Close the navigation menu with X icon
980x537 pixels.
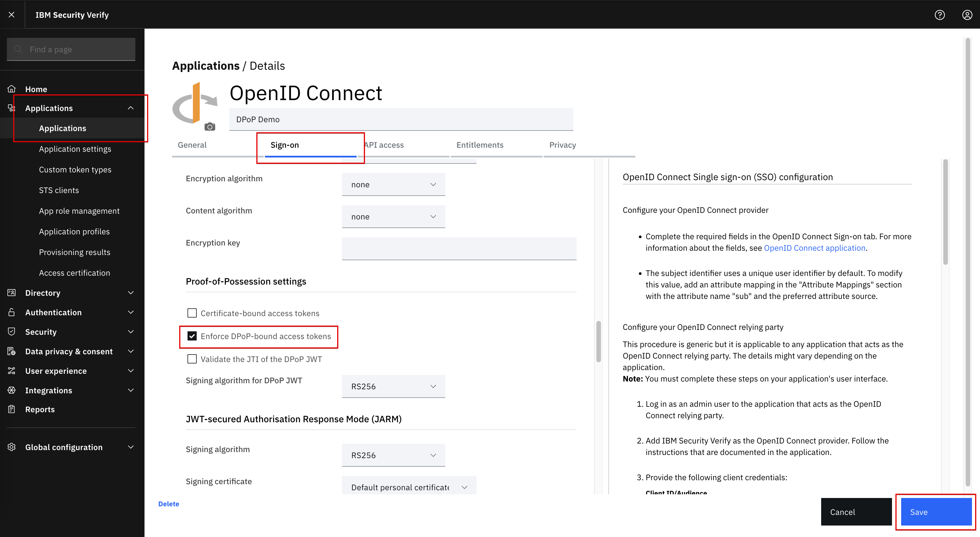click(12, 14)
